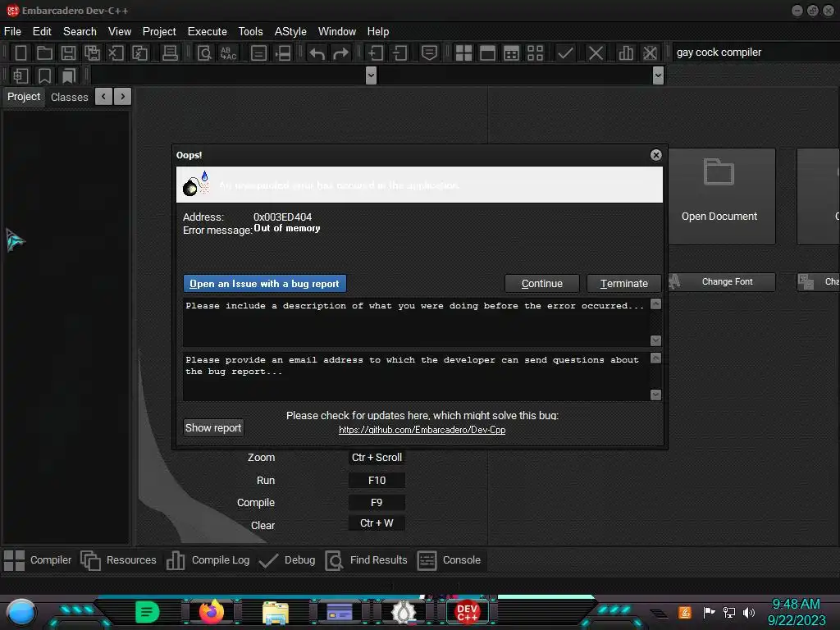Click the Delete profiling information icon
This screenshot has width=840, height=630.
(x=650, y=53)
